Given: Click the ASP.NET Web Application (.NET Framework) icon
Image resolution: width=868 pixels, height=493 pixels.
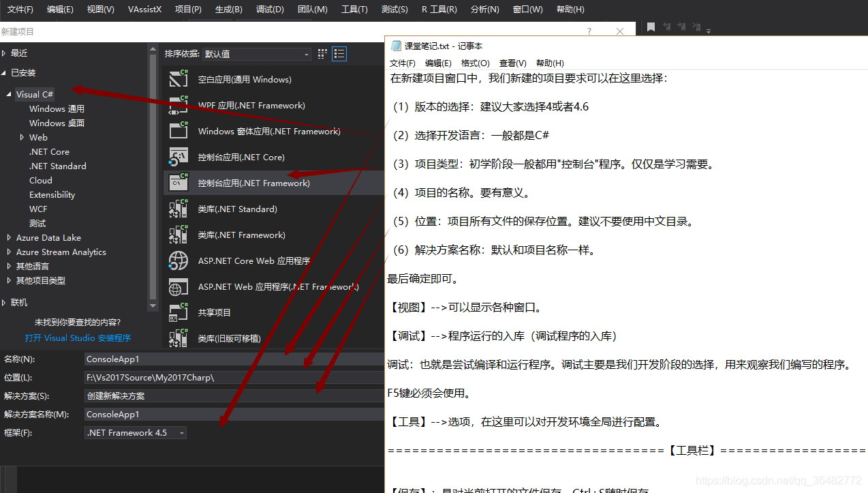Looking at the screenshot, I should pos(179,286).
